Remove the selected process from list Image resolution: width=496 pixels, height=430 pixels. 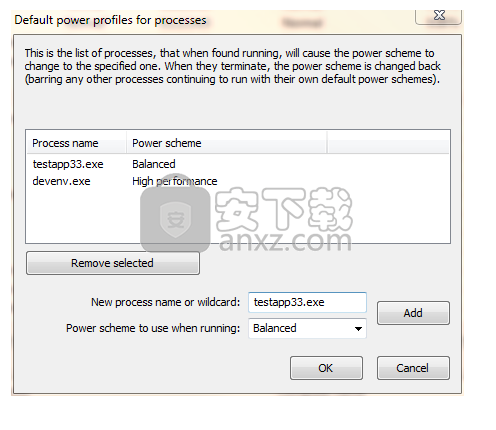[113, 263]
